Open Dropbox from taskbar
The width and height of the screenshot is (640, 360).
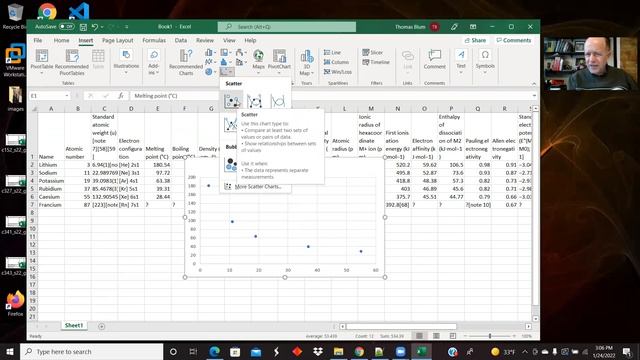pyautogui.click(x=318, y=351)
